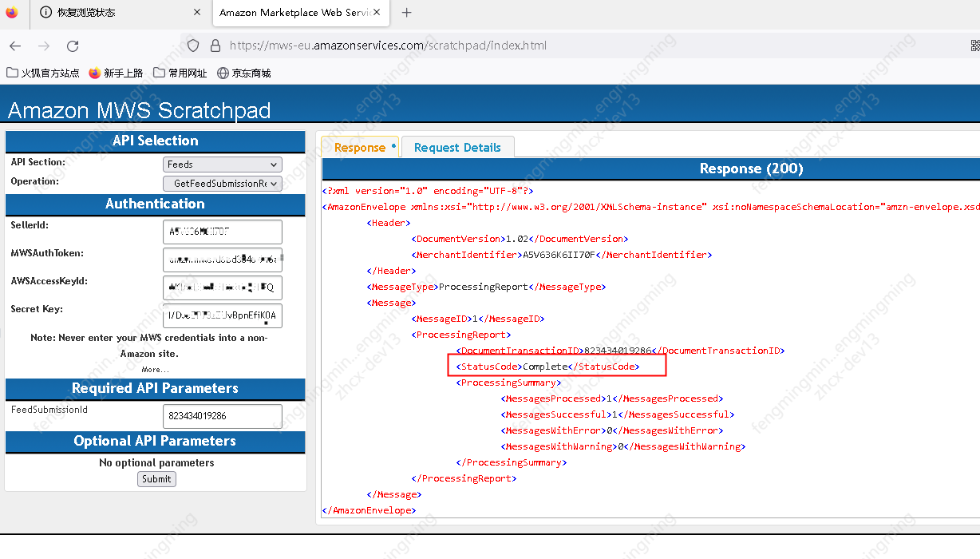Expand the Operation dropdown
This screenshot has width=980, height=559.
(x=223, y=184)
